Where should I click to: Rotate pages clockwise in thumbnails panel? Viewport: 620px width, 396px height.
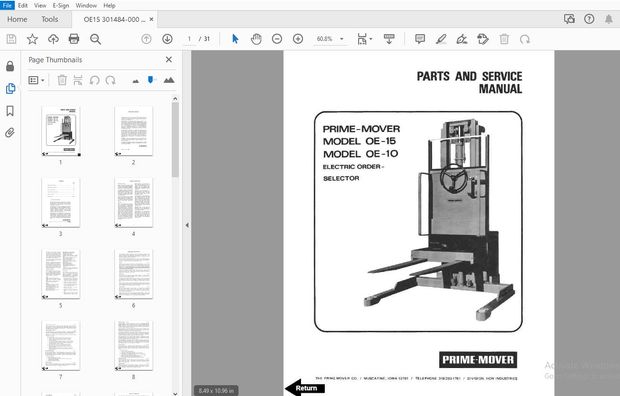click(110, 80)
